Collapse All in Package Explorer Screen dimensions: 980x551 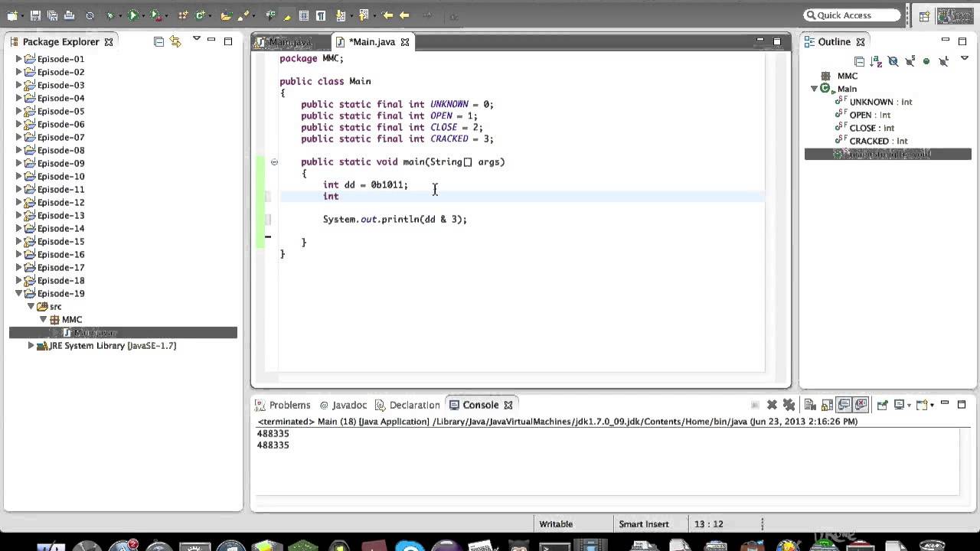[x=158, y=41]
